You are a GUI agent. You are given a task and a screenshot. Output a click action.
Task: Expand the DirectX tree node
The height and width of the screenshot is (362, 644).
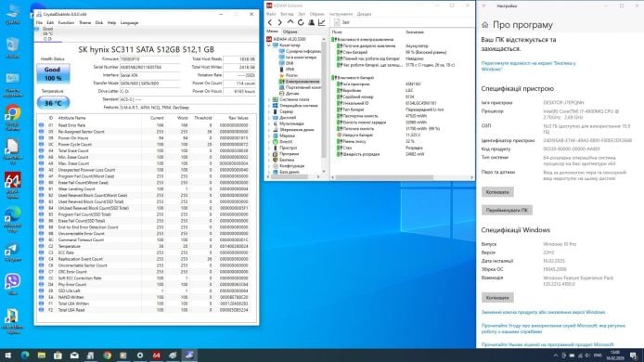pyautogui.click(x=269, y=142)
